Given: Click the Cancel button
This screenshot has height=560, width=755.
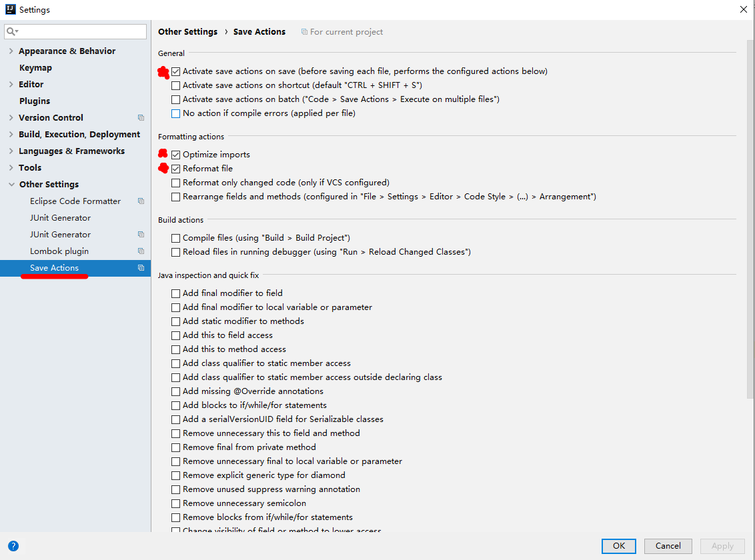Looking at the screenshot, I should coord(668,545).
